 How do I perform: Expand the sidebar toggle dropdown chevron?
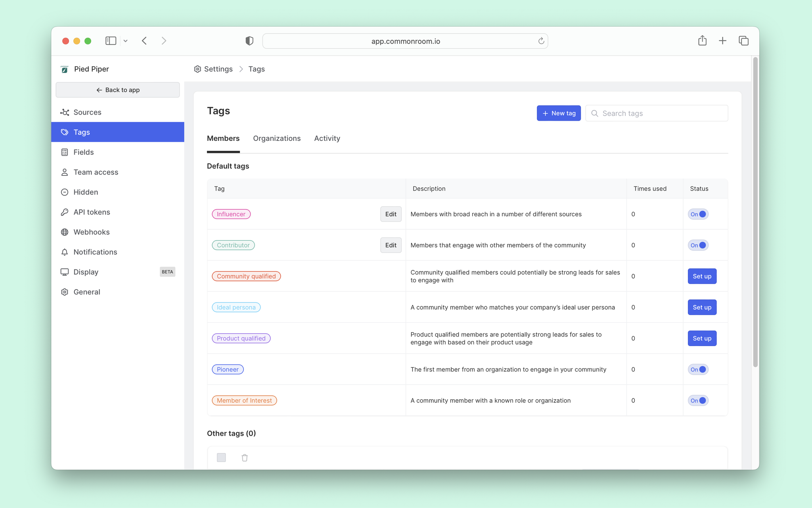(x=125, y=41)
